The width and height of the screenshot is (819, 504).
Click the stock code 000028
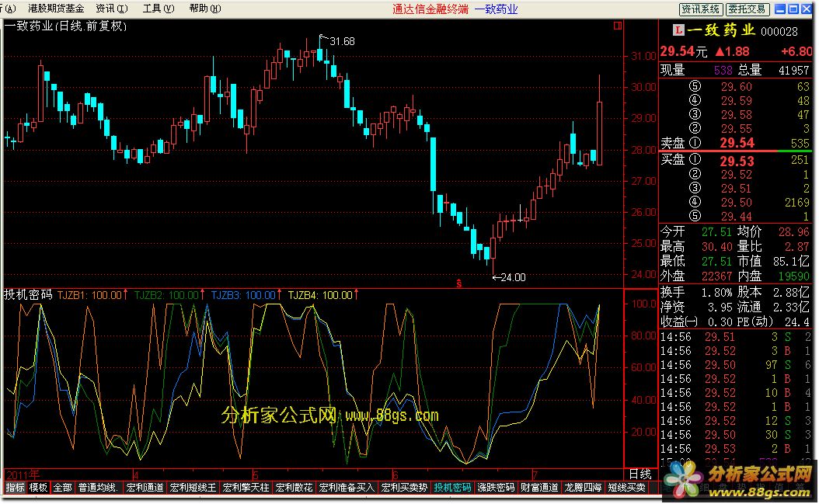(x=779, y=31)
